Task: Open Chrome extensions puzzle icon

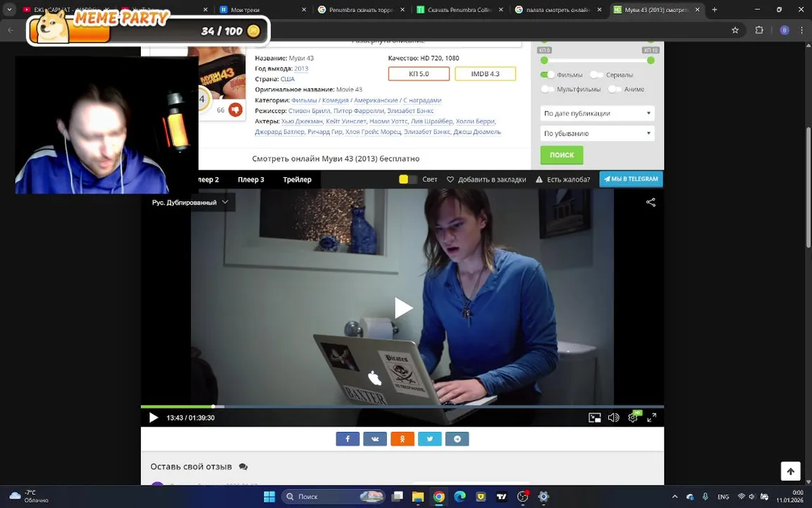Action: pos(759,30)
